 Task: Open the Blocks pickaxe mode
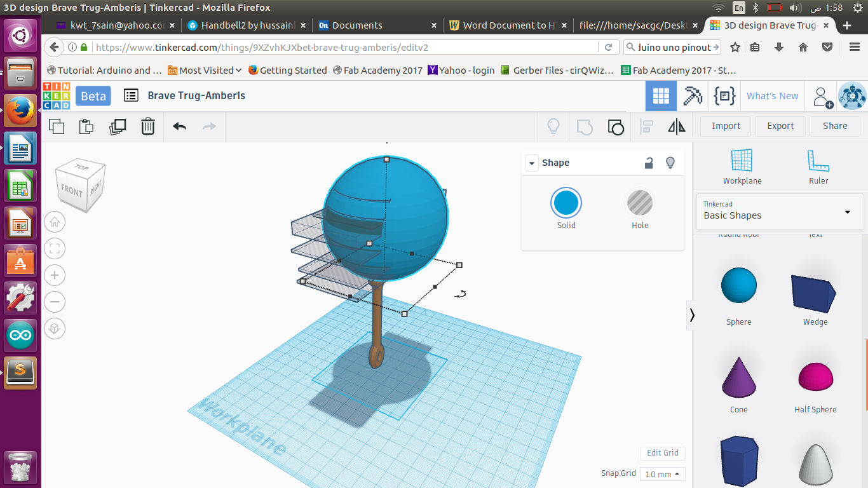point(692,96)
